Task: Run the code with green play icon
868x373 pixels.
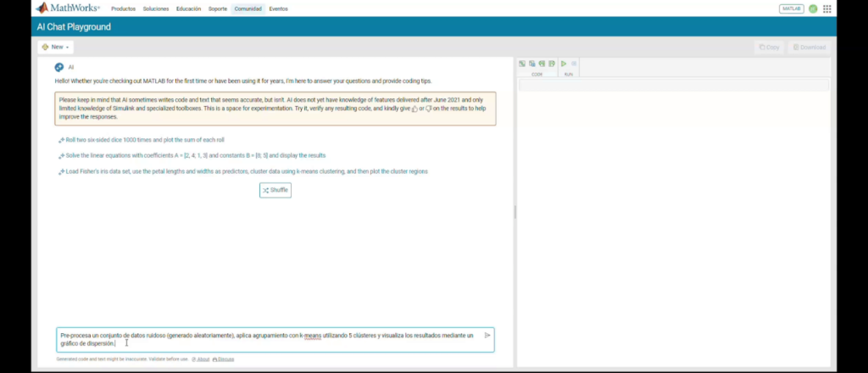Action: 564,64
